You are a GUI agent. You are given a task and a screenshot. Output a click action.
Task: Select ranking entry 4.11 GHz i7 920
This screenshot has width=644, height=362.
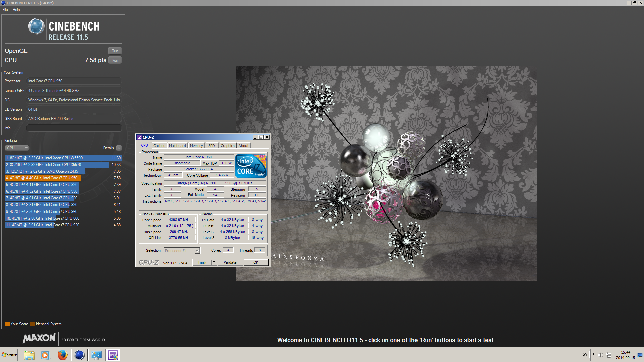[63, 185]
